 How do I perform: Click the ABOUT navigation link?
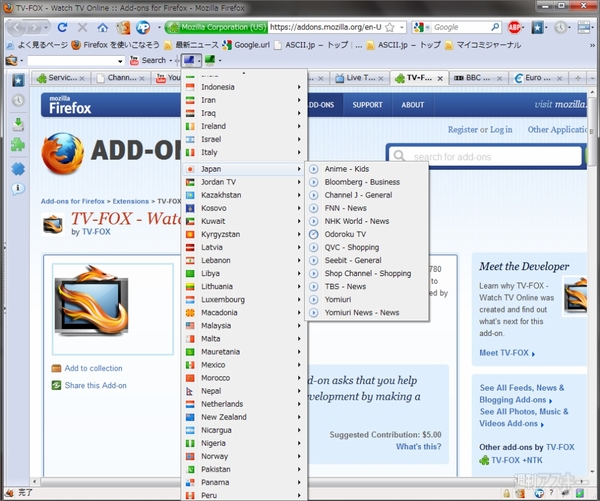[x=412, y=105]
